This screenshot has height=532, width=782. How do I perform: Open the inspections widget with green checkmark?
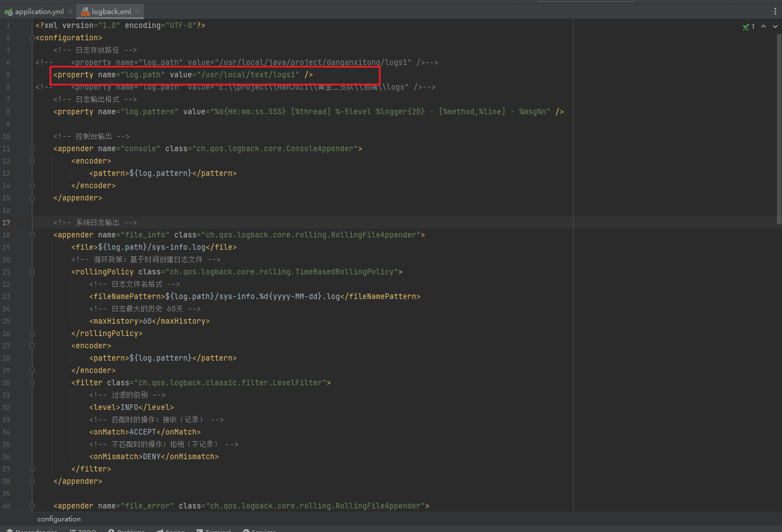click(x=749, y=26)
